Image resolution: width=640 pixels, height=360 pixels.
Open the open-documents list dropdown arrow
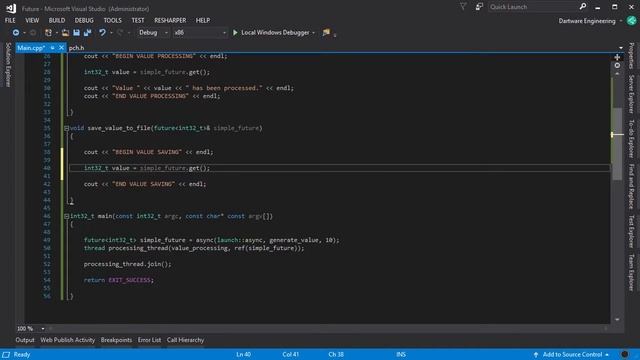pos(621,48)
